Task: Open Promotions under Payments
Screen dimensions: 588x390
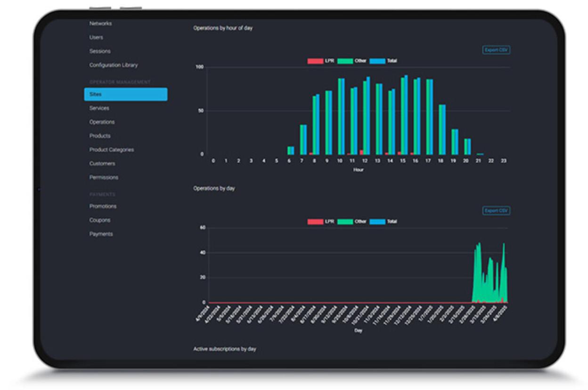Action: coord(103,206)
